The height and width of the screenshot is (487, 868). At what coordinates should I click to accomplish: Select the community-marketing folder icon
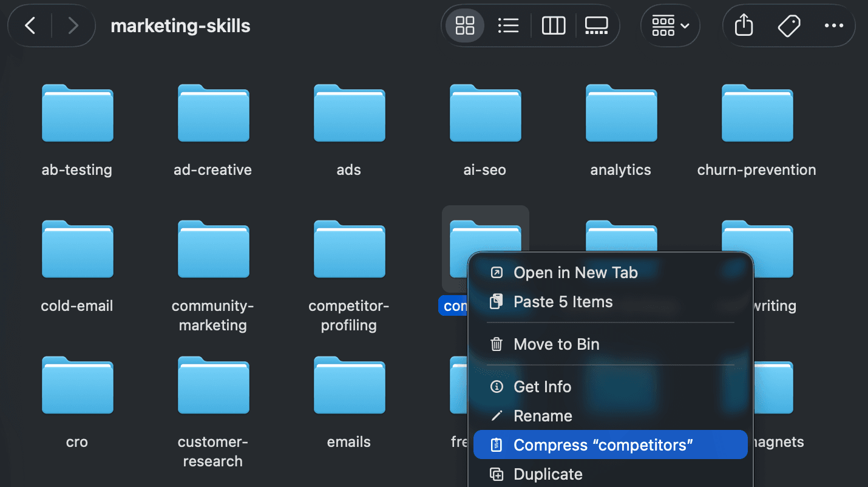point(213,249)
